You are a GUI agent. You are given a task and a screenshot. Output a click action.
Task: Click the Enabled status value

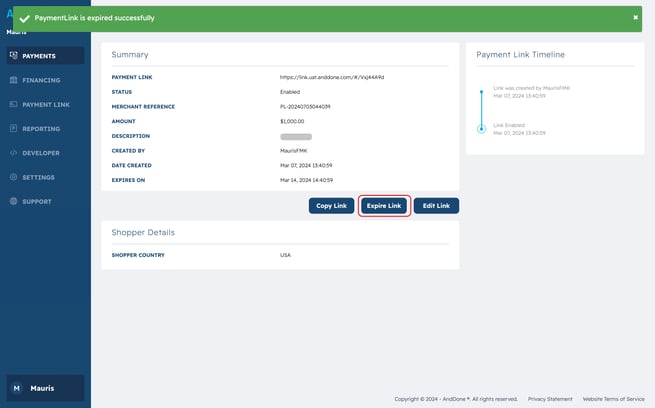pos(290,92)
